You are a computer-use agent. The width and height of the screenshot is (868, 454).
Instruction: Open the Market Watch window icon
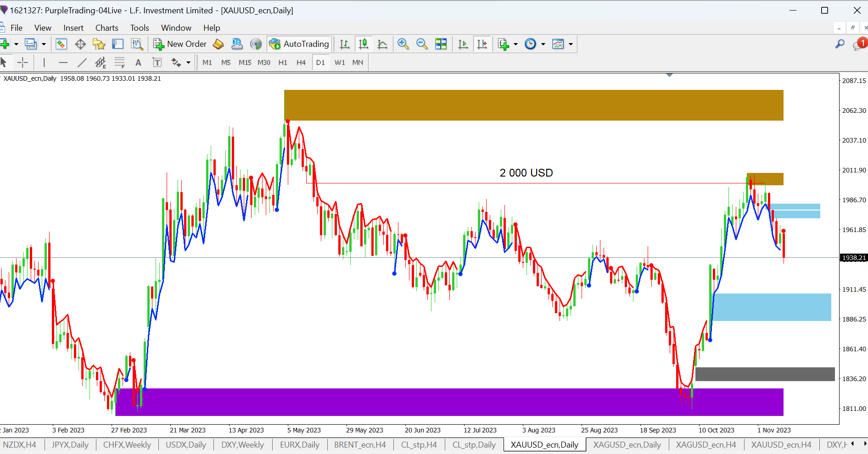click(x=61, y=44)
